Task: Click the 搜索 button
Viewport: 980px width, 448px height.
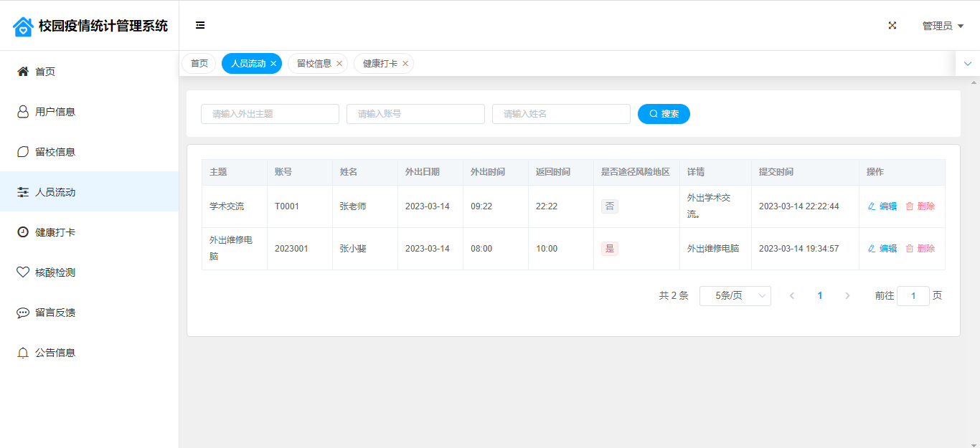Action: pyautogui.click(x=664, y=114)
